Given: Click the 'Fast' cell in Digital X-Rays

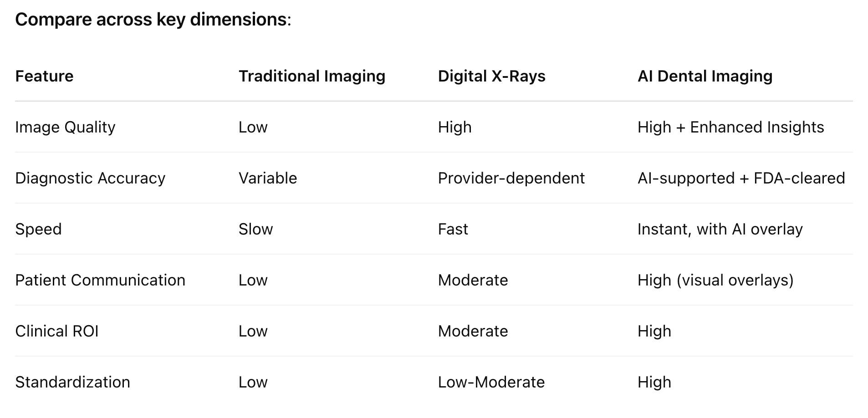Looking at the screenshot, I should point(453,229).
